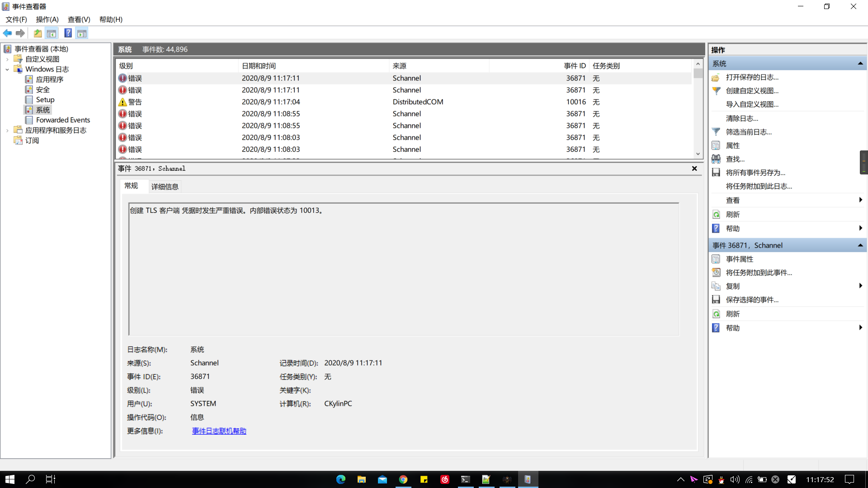Click the binoculars Find icon

click(716, 159)
